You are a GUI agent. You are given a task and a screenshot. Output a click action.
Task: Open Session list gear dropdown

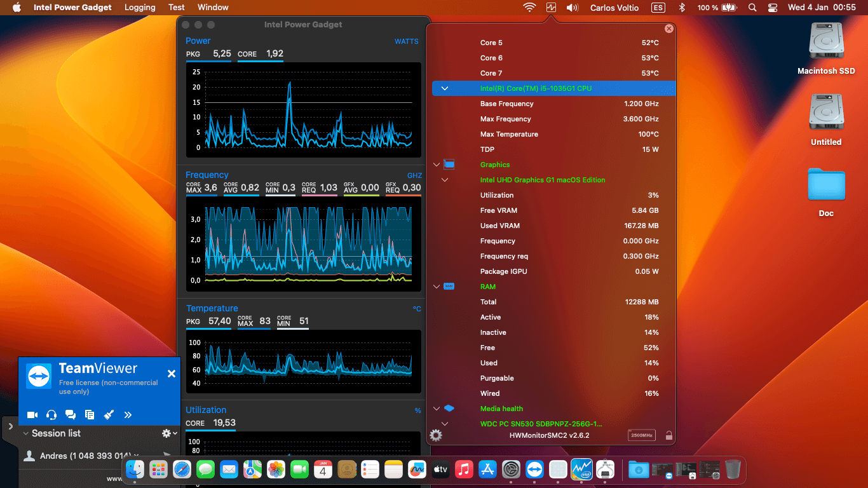[170, 433]
